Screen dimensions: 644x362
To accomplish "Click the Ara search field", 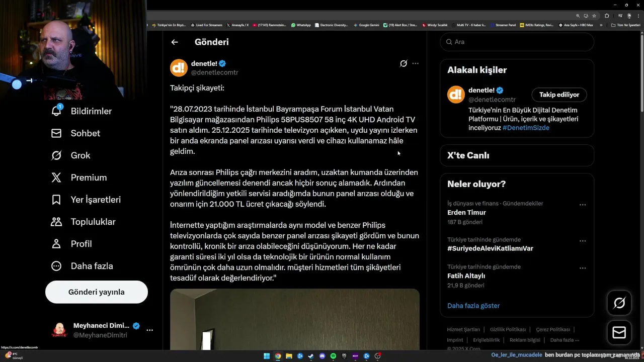I will [517, 42].
